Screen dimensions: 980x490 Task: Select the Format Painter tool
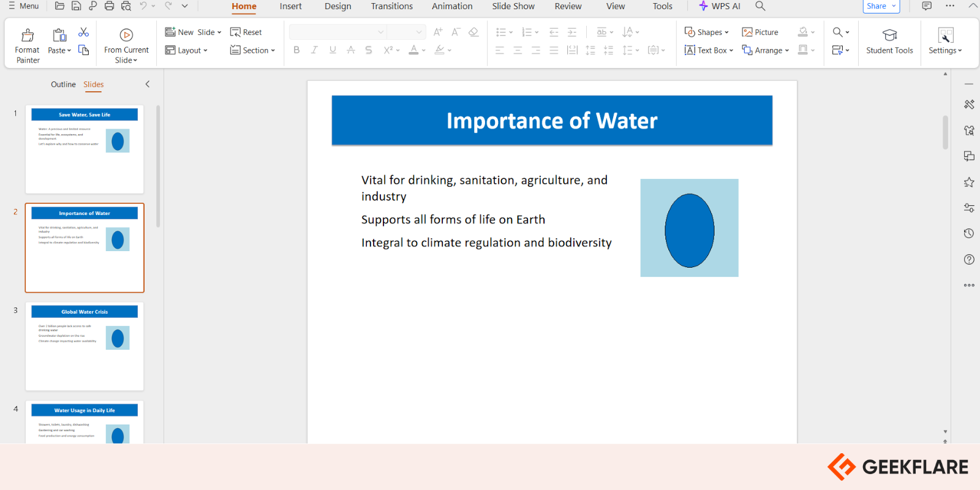[28, 46]
